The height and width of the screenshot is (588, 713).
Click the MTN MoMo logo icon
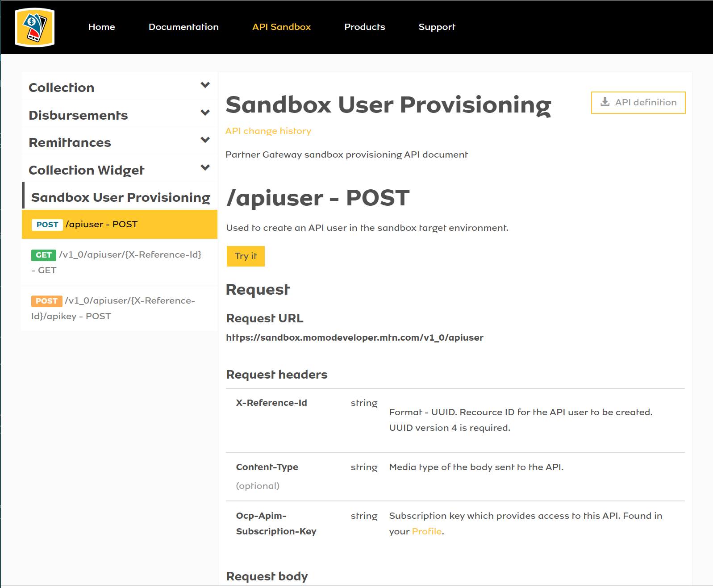(35, 27)
